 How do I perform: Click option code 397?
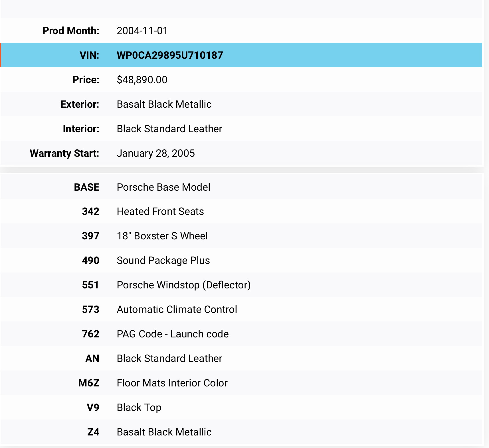tap(91, 236)
